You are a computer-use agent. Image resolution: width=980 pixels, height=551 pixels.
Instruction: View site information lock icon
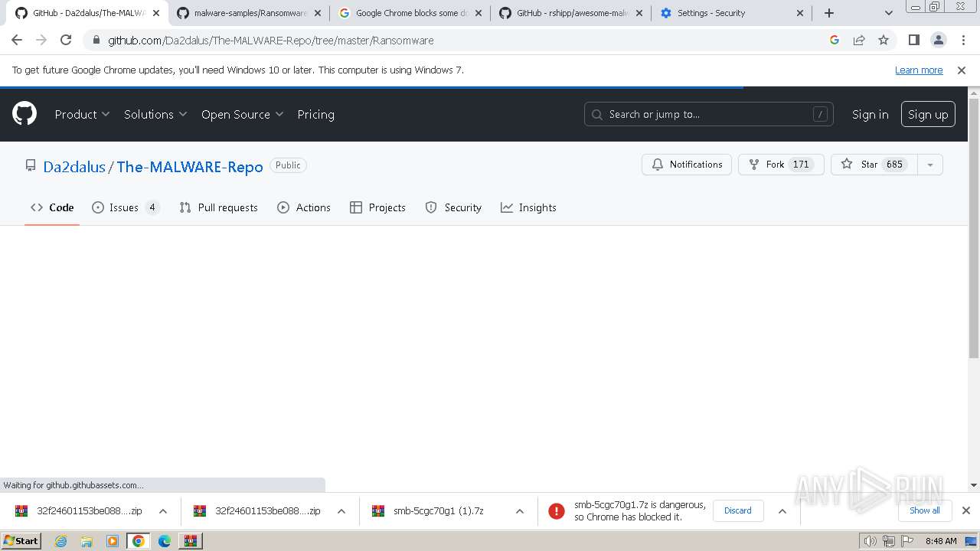point(96,41)
